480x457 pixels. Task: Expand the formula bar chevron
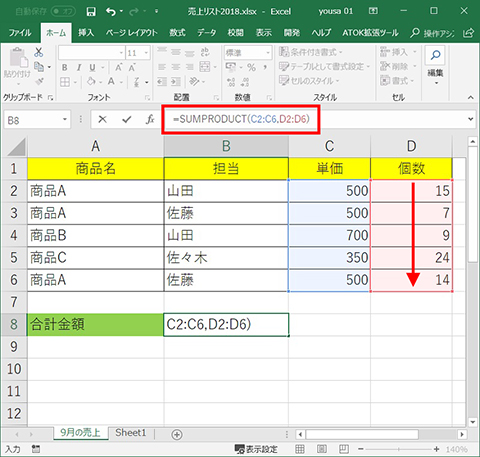pos(471,119)
